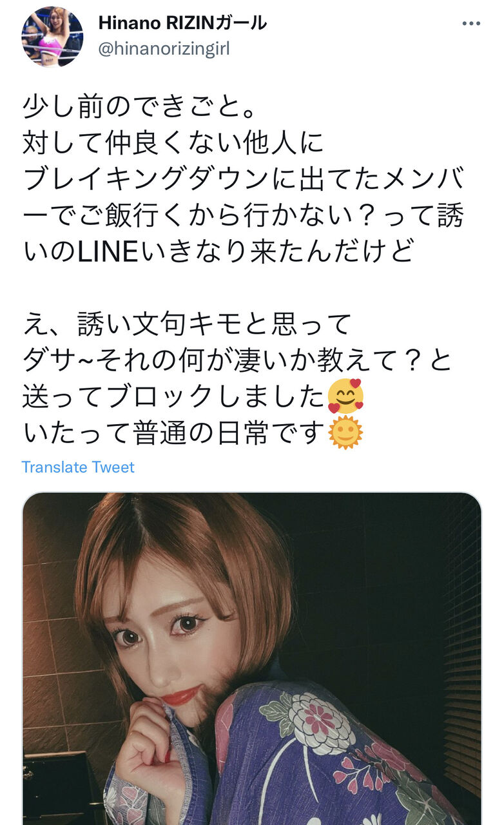Open the attached yukata photo
Screen dimensions: 504x825
tap(252, 659)
